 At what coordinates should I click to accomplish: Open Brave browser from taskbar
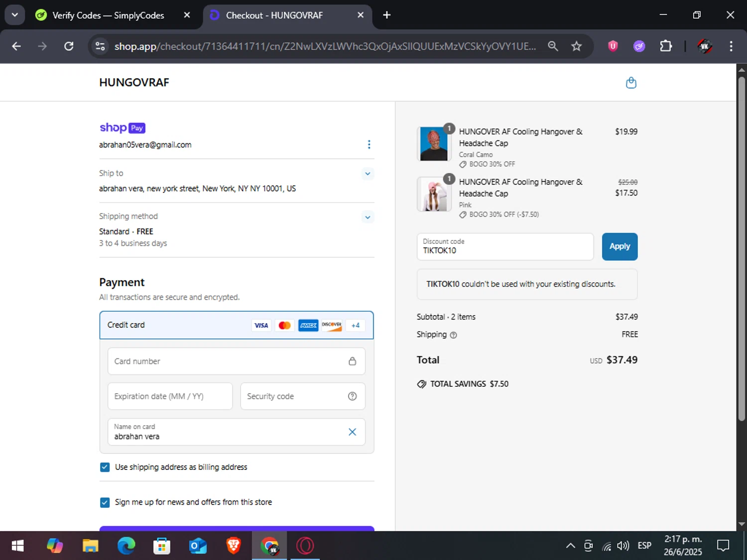pos(234,546)
